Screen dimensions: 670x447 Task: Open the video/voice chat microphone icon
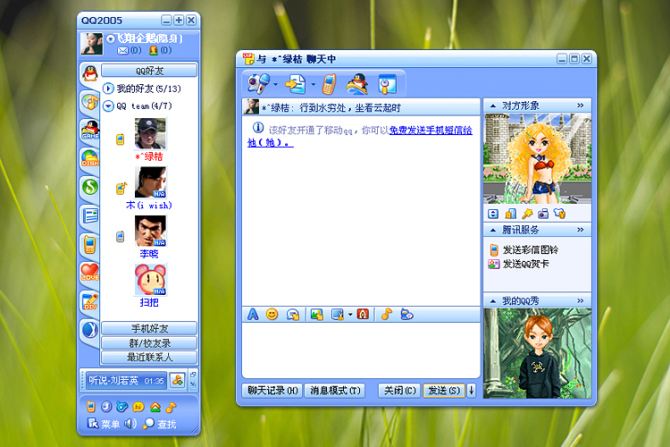(x=258, y=83)
